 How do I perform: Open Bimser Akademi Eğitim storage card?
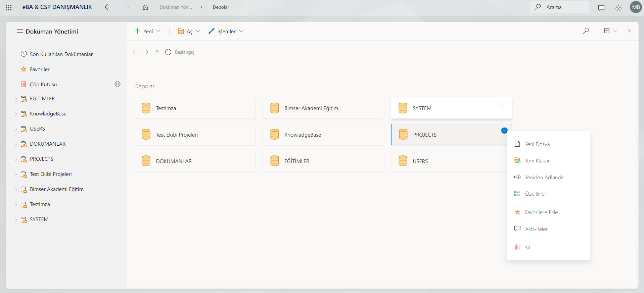pos(323,108)
